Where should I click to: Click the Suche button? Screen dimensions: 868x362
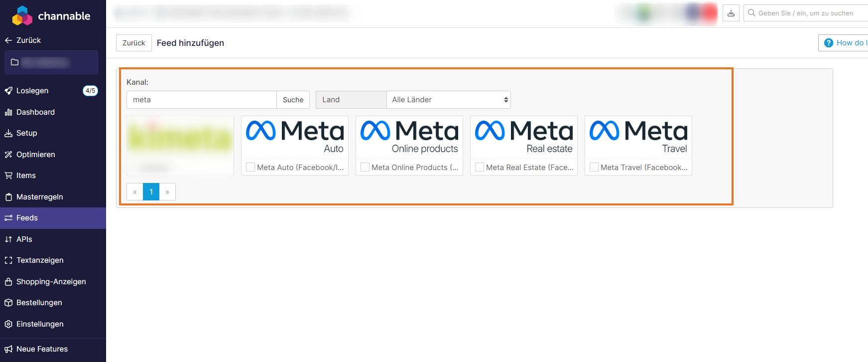(293, 100)
